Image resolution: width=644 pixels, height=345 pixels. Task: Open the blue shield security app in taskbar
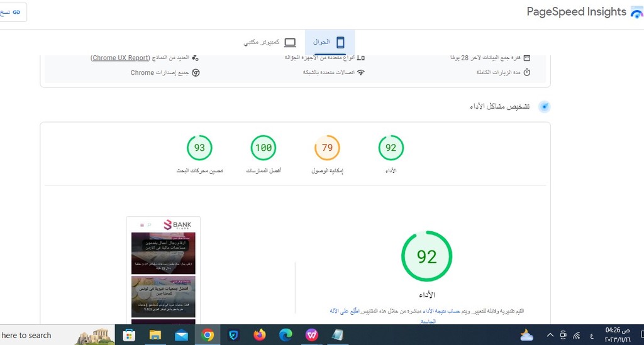[x=234, y=335]
